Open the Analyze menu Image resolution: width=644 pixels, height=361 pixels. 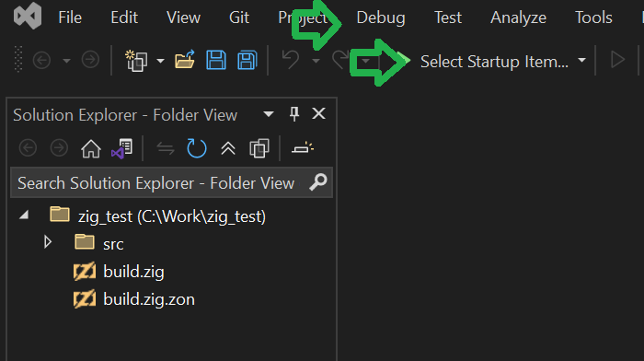tap(518, 17)
